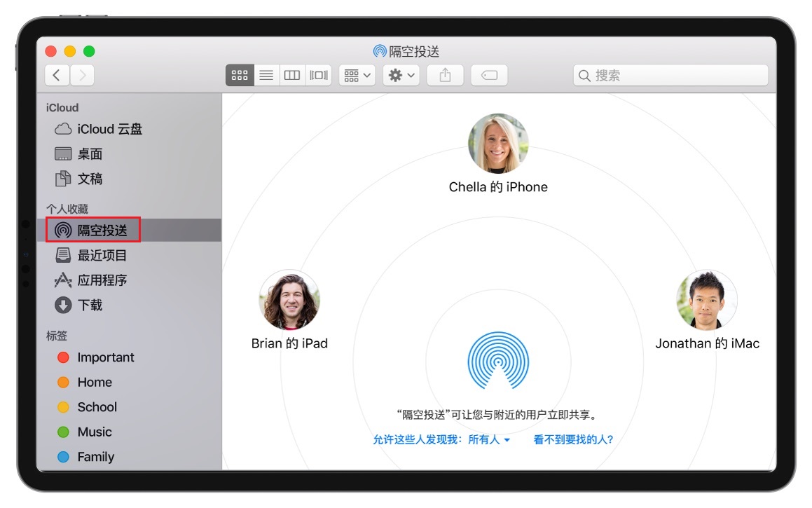Viewport: 812px width, 508px height.
Task: Click the 标签 section header
Action: click(57, 336)
